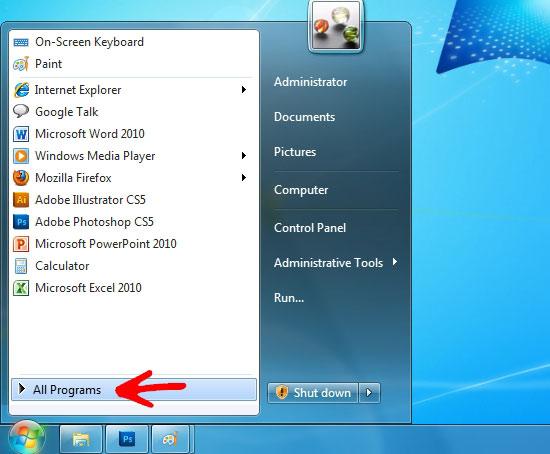The image size is (550, 454).
Task: Click the shield icon on Shut down
Action: (x=282, y=392)
